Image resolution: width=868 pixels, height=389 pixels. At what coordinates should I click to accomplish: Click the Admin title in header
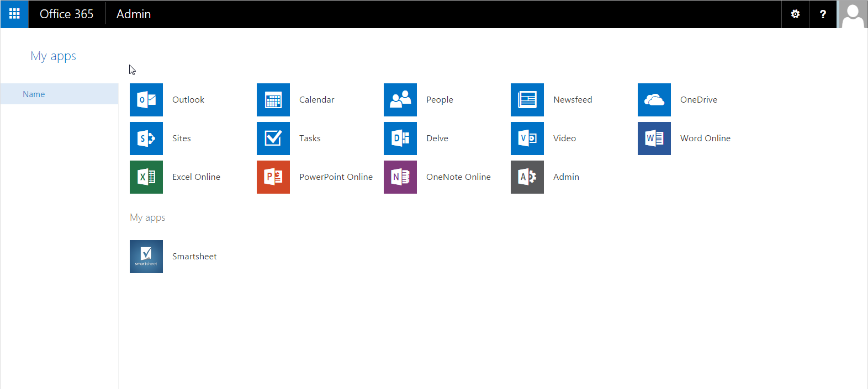134,14
